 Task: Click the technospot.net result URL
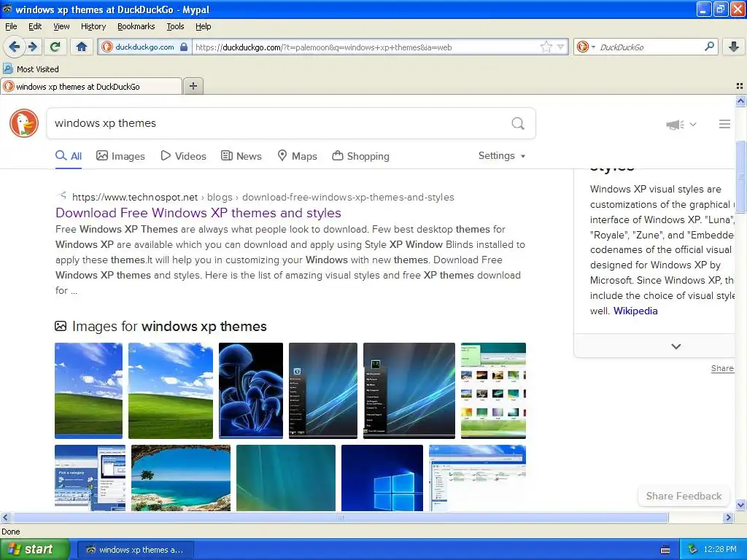tap(263, 197)
